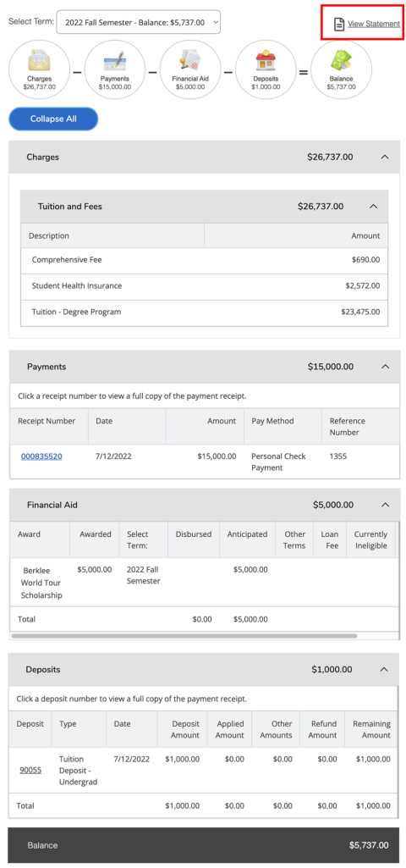Screen dimensions: 406x868
Task: Click the Collapse All button
Action: 53,119
